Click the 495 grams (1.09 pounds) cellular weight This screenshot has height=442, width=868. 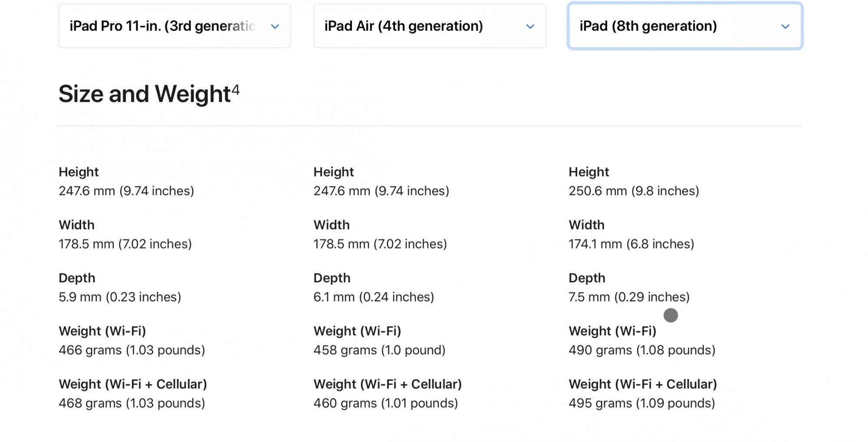641,403
